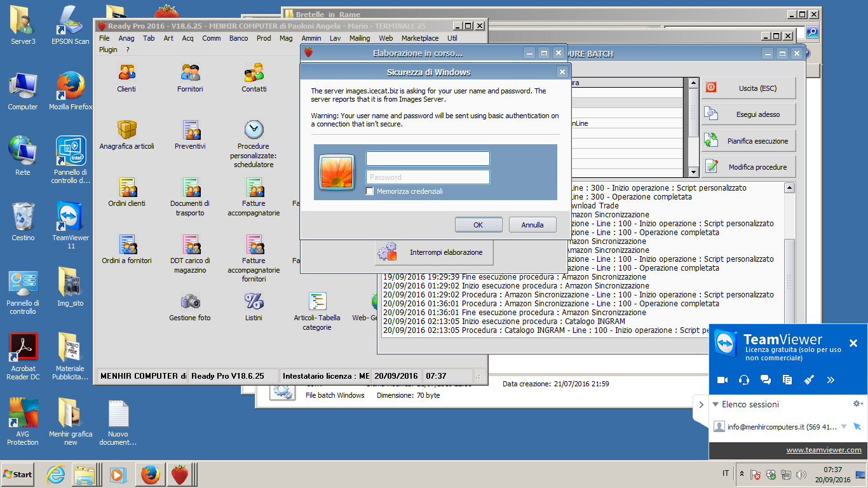The width and height of the screenshot is (868, 488).
Task: Tick the Memorizza credenziali checkbox
Action: [x=370, y=191]
